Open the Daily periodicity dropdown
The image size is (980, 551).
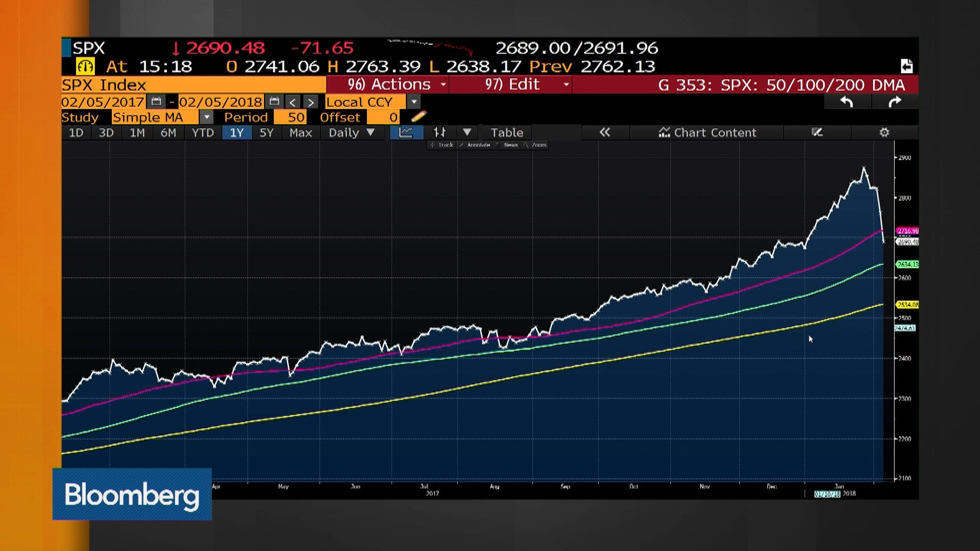click(351, 133)
